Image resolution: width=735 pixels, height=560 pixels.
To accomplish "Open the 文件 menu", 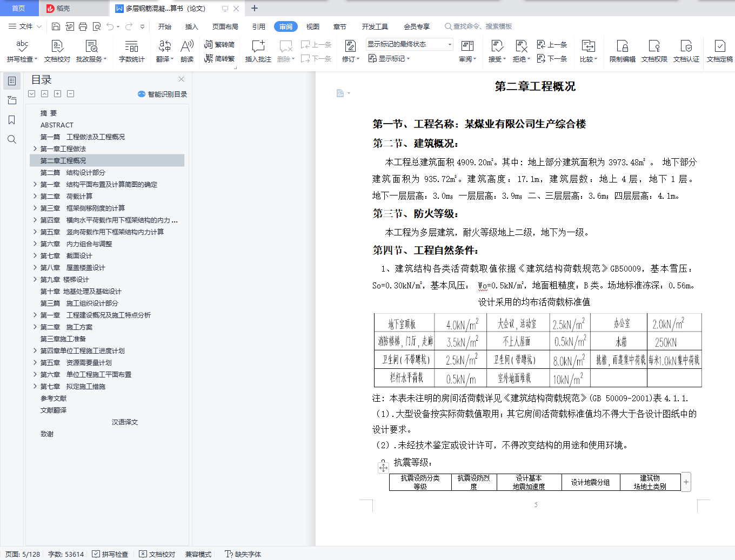I will pos(25,26).
